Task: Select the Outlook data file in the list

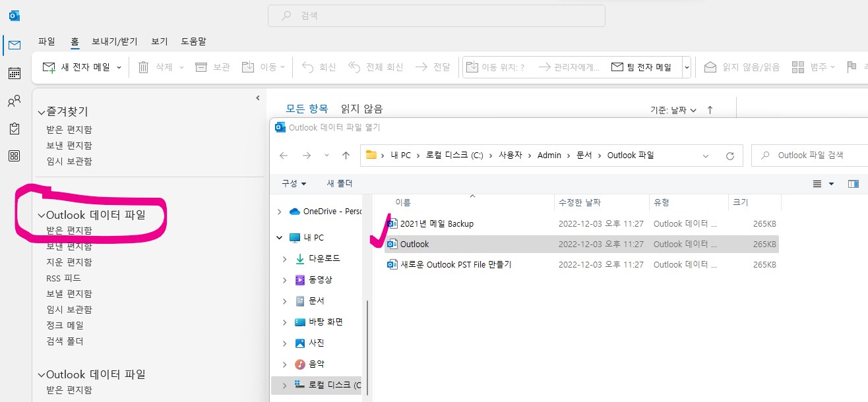Action: click(416, 244)
